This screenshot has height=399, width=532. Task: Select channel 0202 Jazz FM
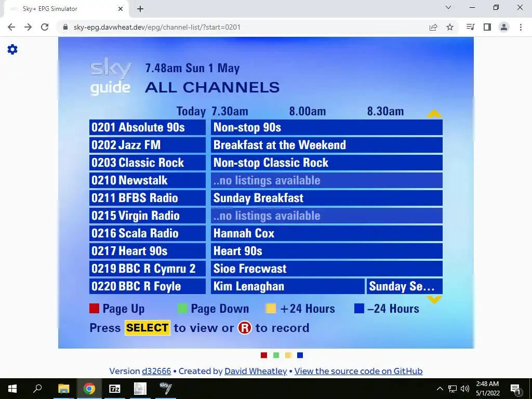click(x=148, y=145)
